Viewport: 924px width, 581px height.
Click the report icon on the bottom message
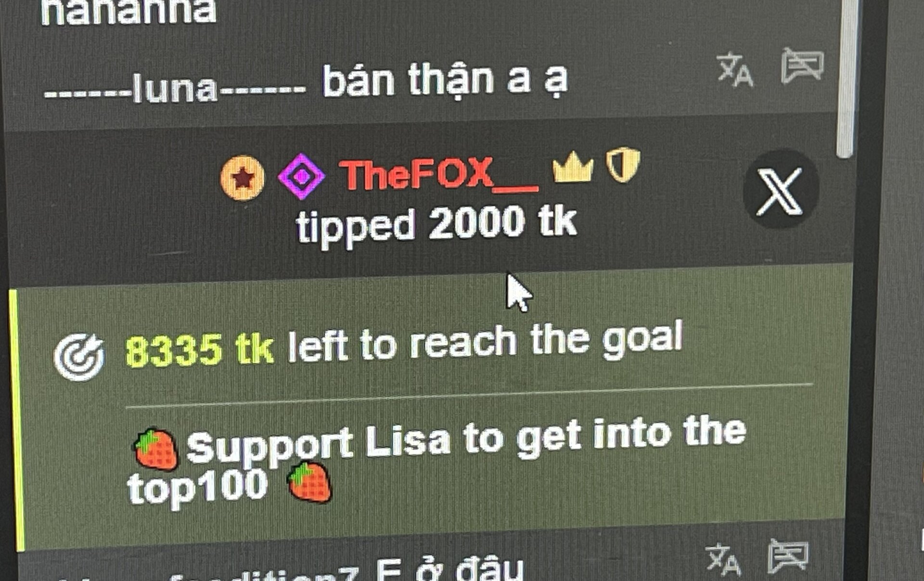[x=788, y=556]
